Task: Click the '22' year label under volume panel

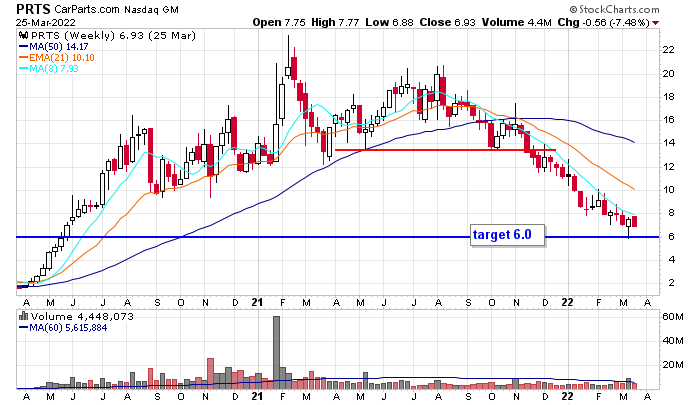Action: pyautogui.click(x=567, y=396)
